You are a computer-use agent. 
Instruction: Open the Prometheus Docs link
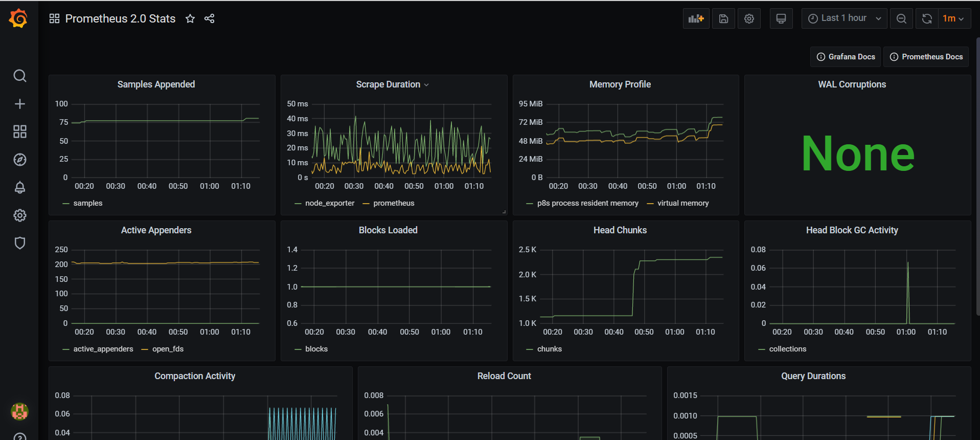pos(926,57)
